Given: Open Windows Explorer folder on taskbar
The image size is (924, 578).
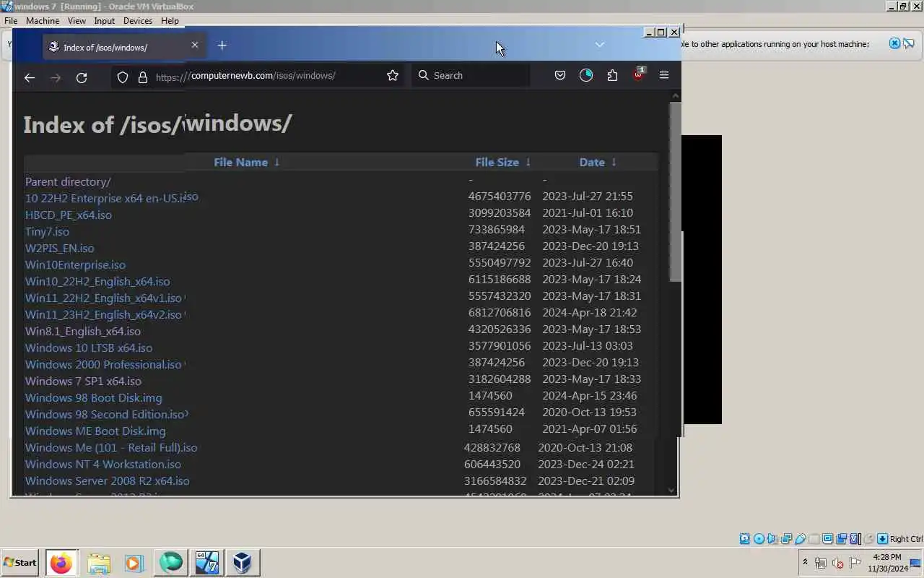Looking at the screenshot, I should 99,563.
